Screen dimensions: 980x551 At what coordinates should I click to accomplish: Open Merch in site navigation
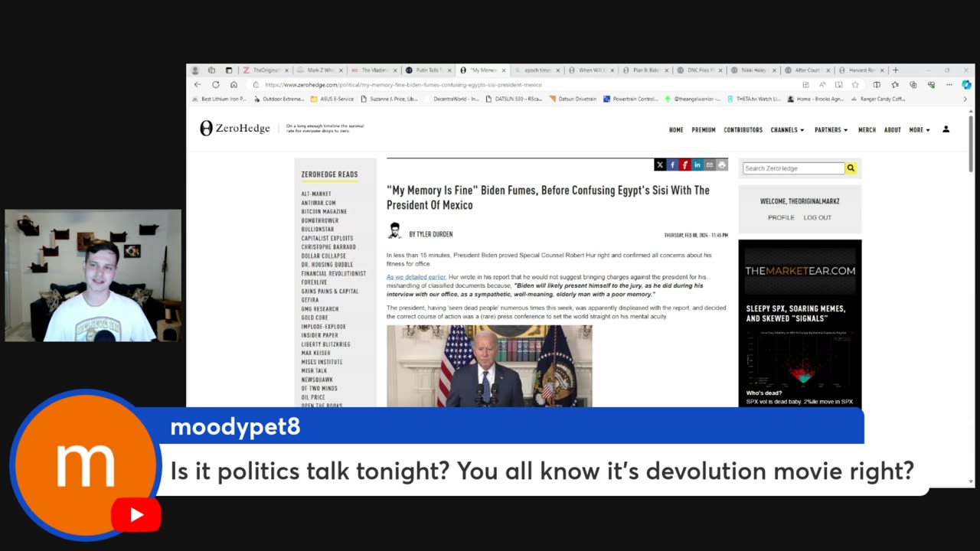(x=867, y=130)
